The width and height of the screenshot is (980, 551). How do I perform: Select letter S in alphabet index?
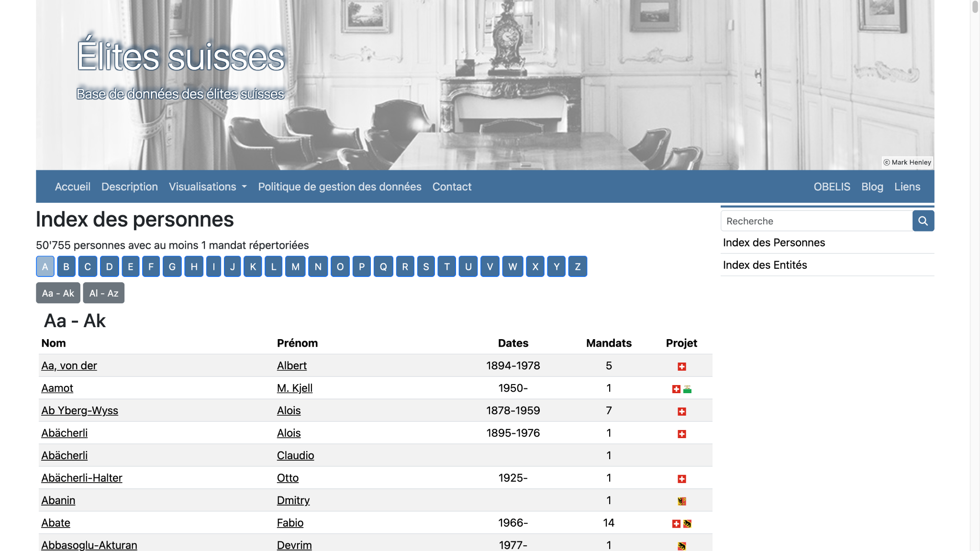426,266
